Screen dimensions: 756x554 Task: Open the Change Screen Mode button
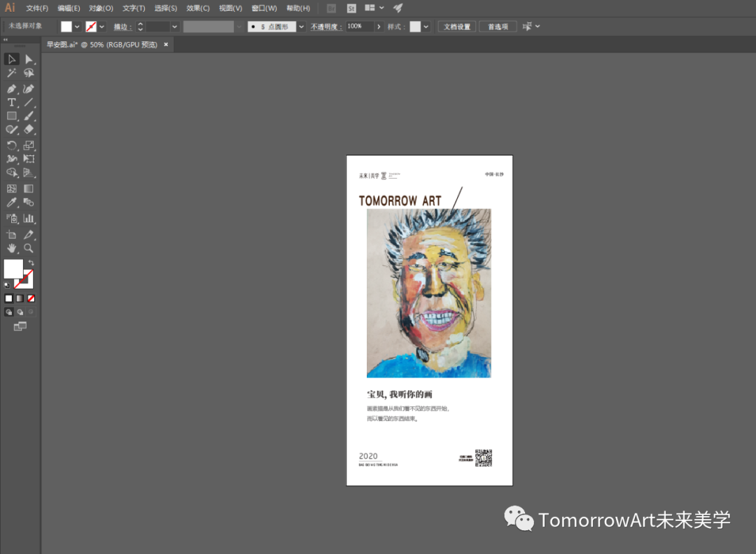point(20,326)
